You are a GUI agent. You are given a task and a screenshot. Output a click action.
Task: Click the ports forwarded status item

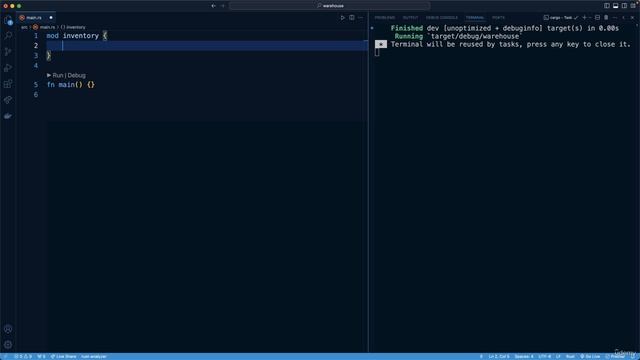pos(41,356)
